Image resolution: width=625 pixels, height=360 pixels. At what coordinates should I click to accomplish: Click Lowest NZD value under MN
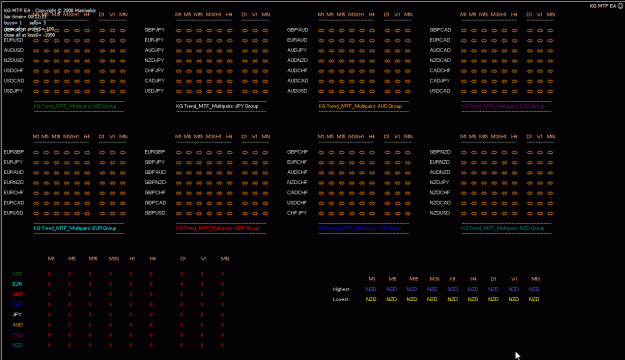coord(534,299)
